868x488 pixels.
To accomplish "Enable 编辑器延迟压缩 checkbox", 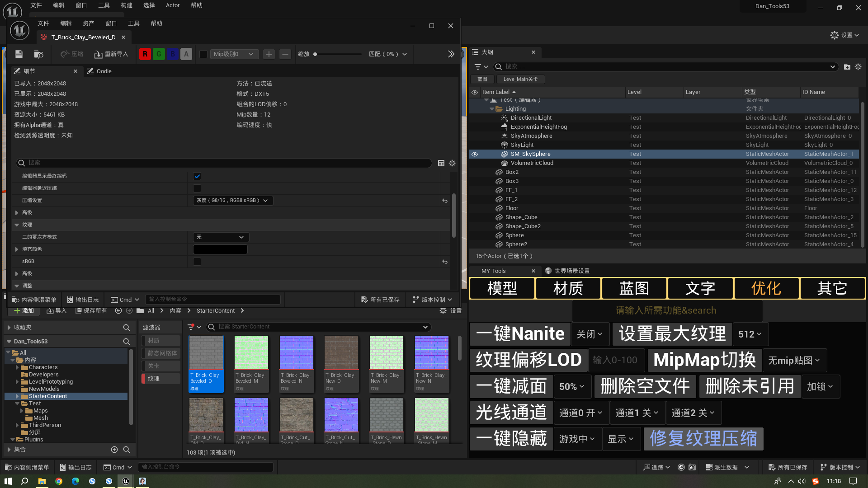I will click(197, 188).
